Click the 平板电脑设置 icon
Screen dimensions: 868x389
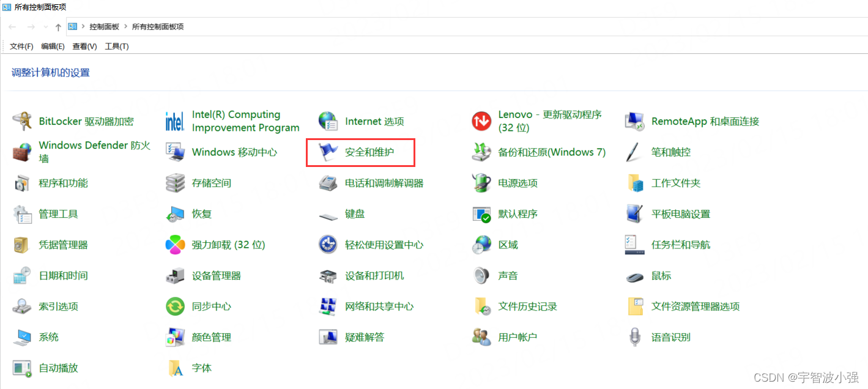coord(635,214)
